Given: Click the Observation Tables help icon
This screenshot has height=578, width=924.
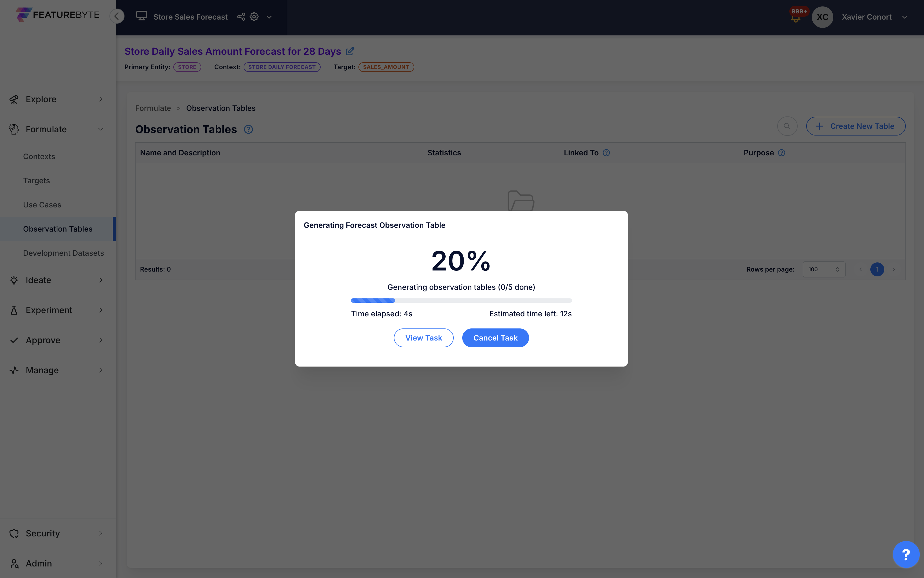Looking at the screenshot, I should pyautogui.click(x=248, y=130).
